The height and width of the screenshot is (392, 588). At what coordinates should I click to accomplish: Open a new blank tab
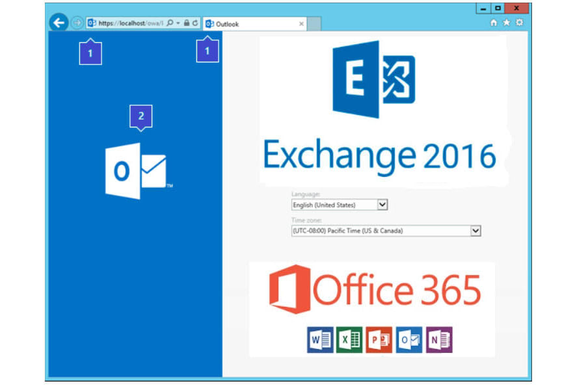tap(314, 24)
